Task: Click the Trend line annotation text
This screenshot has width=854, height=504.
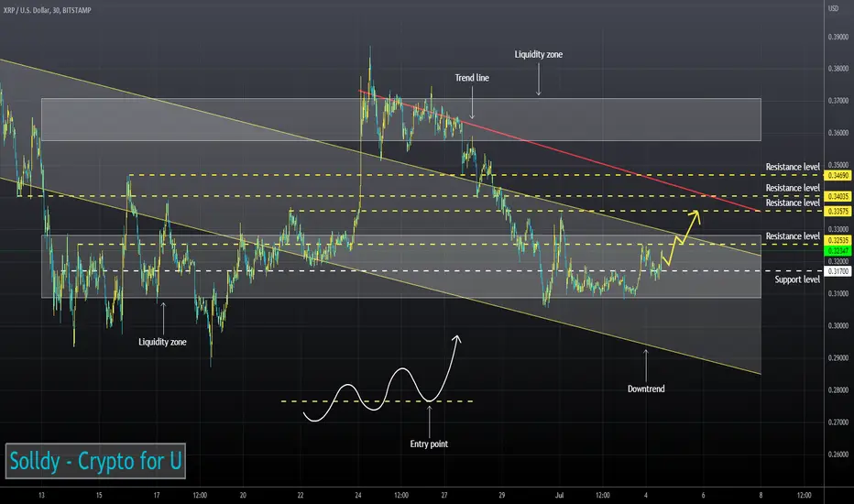Action: click(x=472, y=78)
